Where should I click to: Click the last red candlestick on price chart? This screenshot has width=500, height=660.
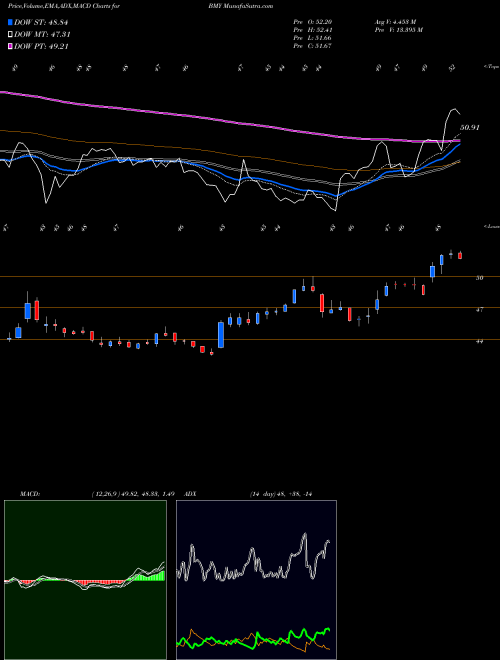[x=460, y=255]
